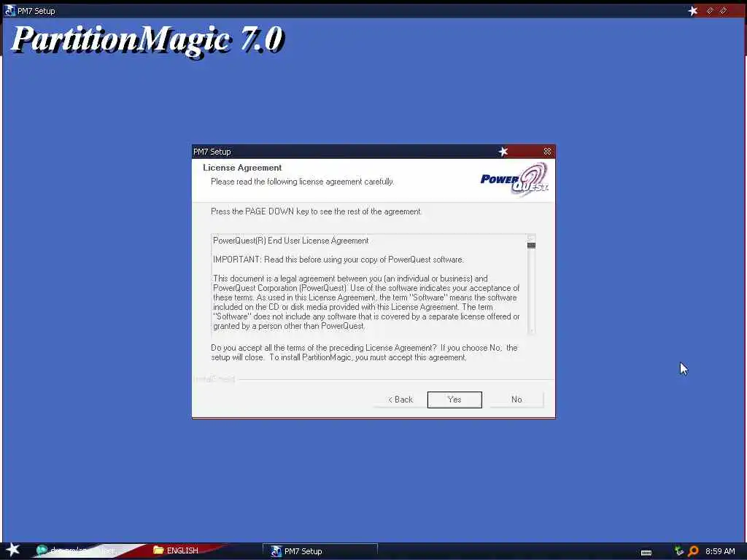
Task: Accept the license agreement with Yes
Action: click(454, 400)
